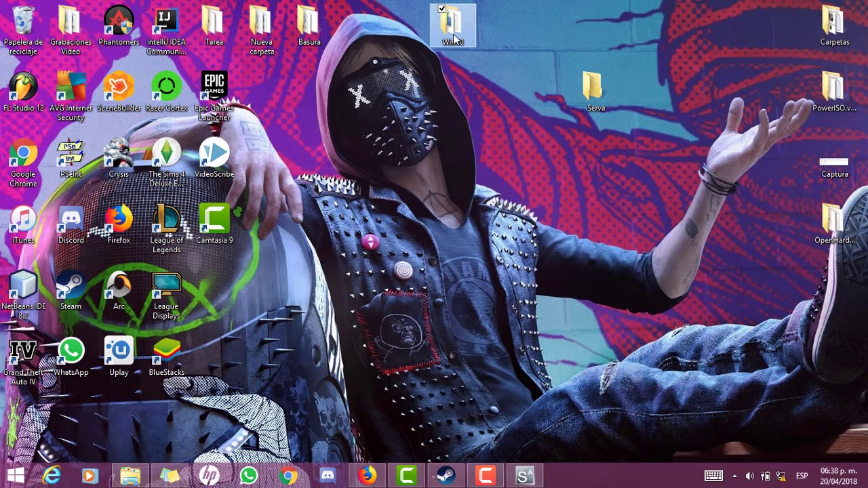Open Camtasia 9 desktop shortcut
868x488 pixels.
(x=214, y=224)
